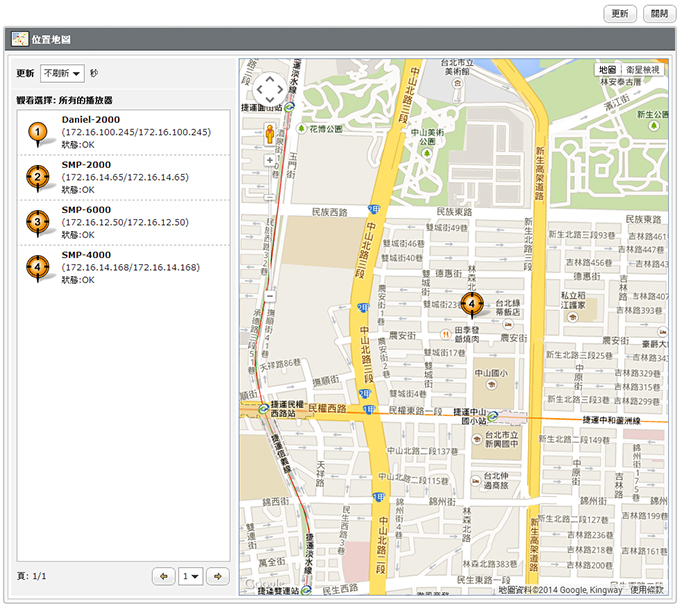Click the 捷運中山國小站 metro icon
Image resolution: width=680 pixels, height=606 pixels.
[492, 417]
